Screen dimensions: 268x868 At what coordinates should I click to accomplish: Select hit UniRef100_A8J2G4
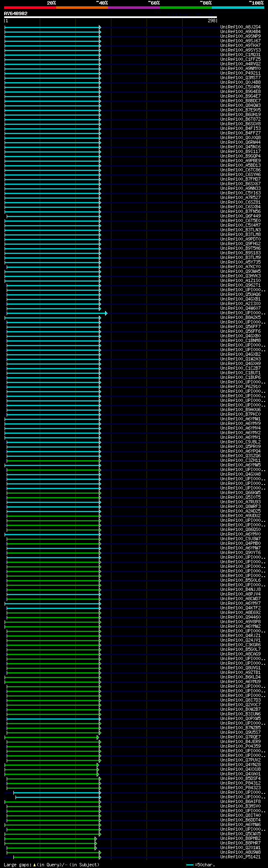[x=240, y=27]
